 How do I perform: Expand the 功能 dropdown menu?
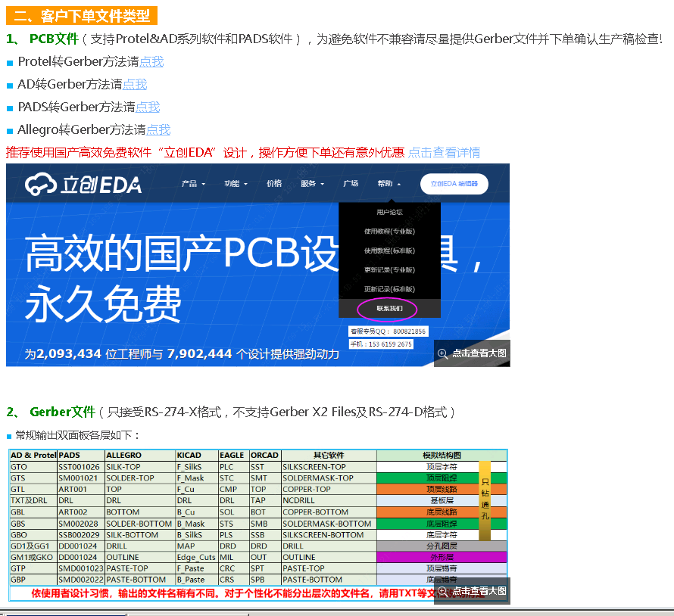tap(236, 184)
